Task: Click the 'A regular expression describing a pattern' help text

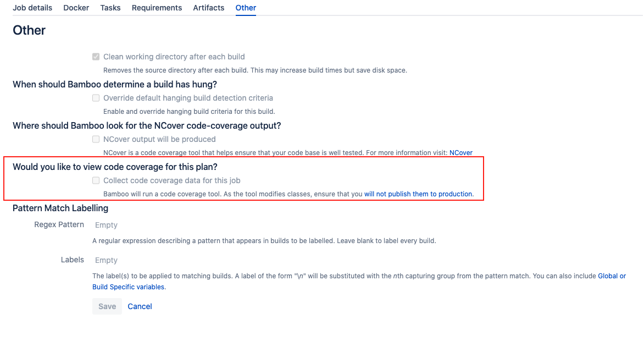Action: point(264,241)
